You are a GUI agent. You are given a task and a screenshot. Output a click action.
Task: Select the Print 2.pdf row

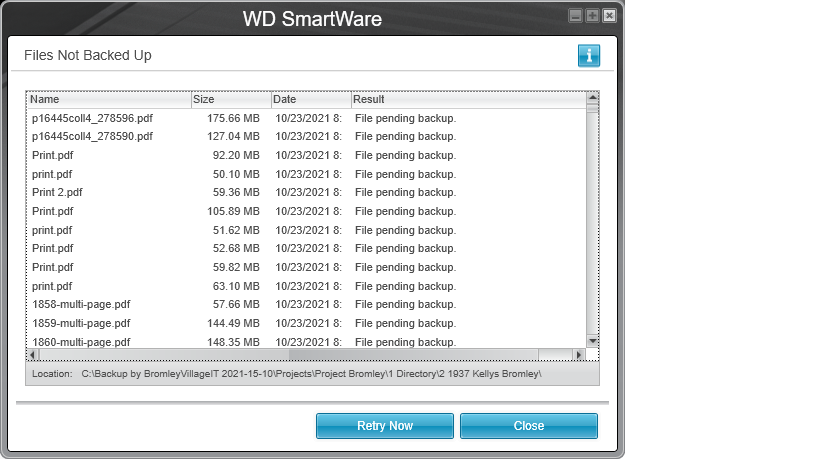tap(57, 193)
